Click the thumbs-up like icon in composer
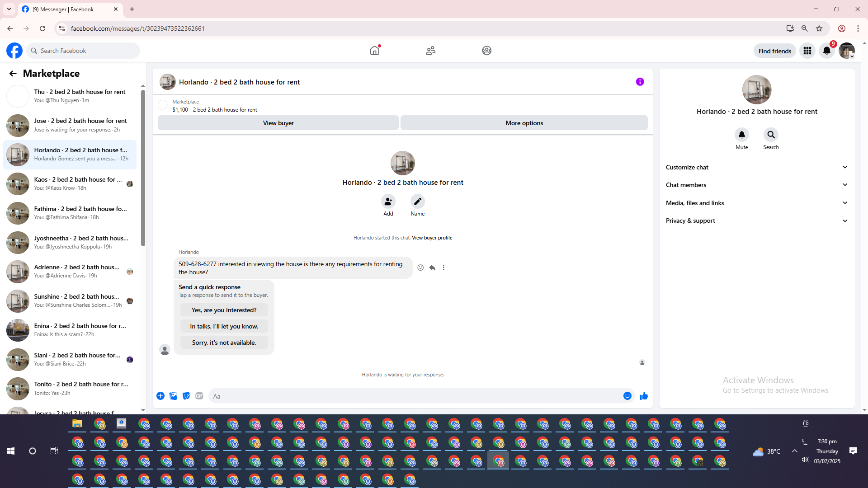 tap(643, 396)
